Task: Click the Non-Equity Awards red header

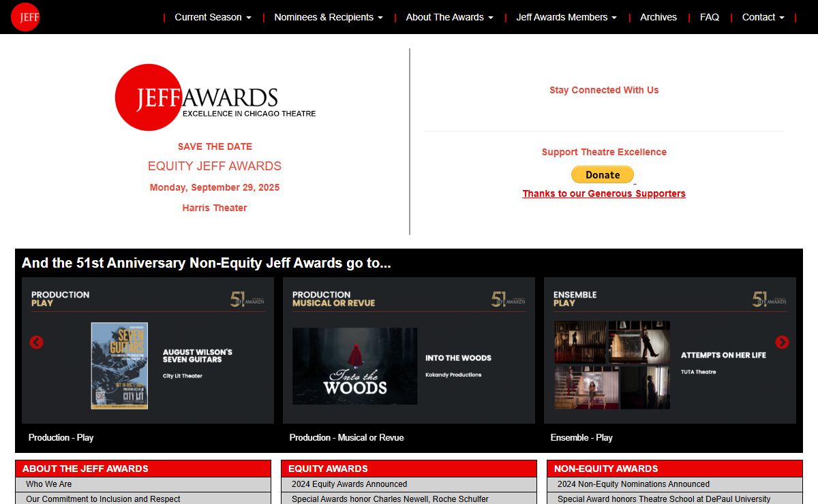Action: coord(675,469)
